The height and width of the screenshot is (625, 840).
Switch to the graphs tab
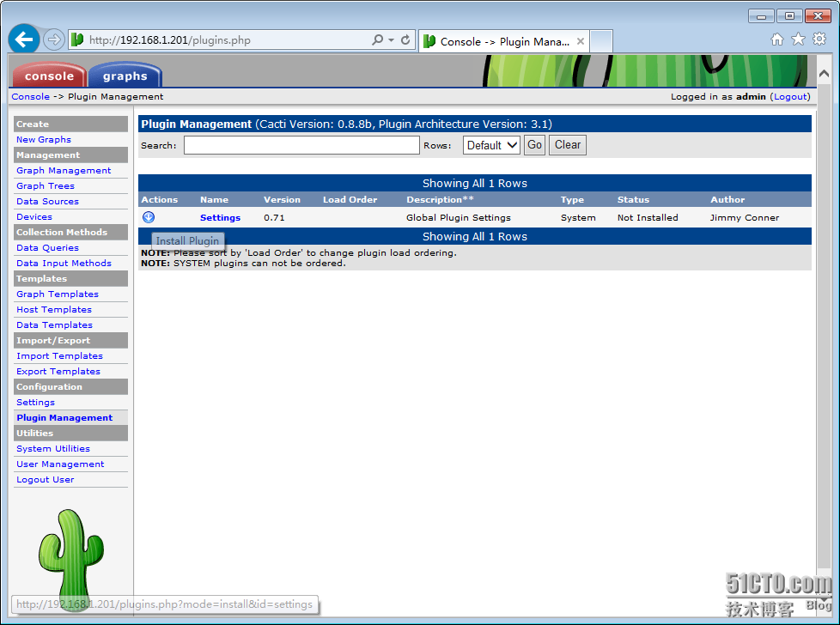125,76
